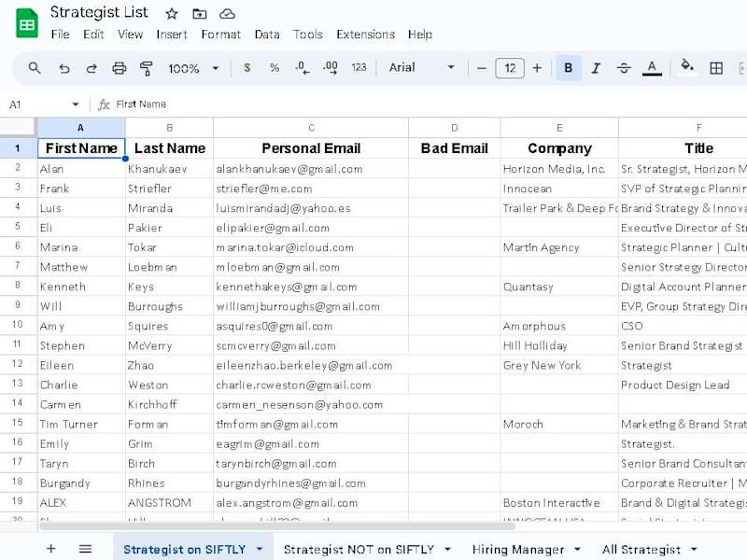Select cell with first name Burgandy
This screenshot has width=747, height=560.
pyautogui.click(x=81, y=483)
